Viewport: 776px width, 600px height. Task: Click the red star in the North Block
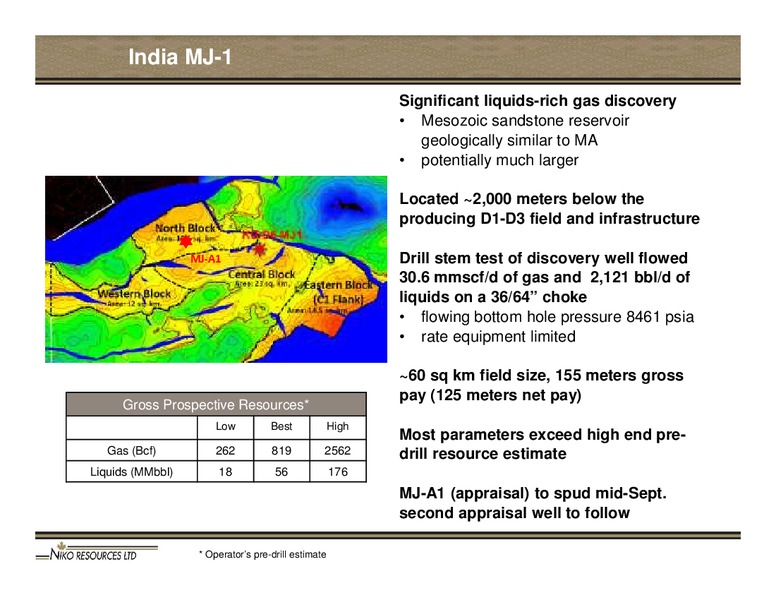(186, 241)
